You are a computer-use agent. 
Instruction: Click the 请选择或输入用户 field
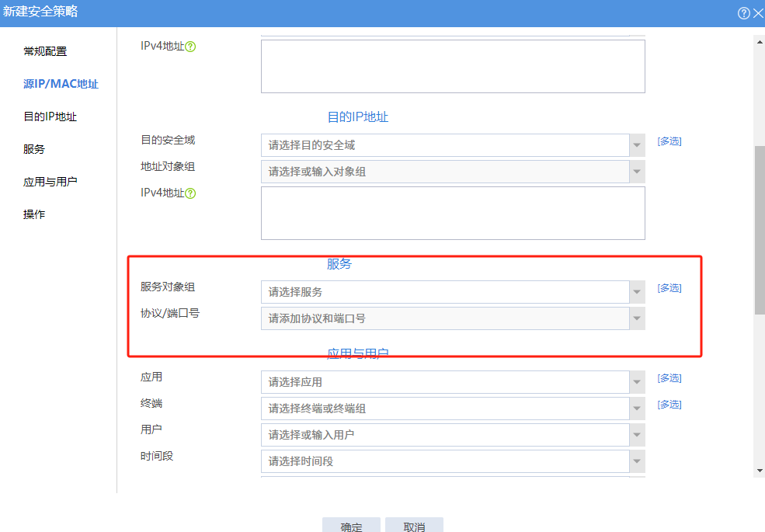[x=445, y=435]
